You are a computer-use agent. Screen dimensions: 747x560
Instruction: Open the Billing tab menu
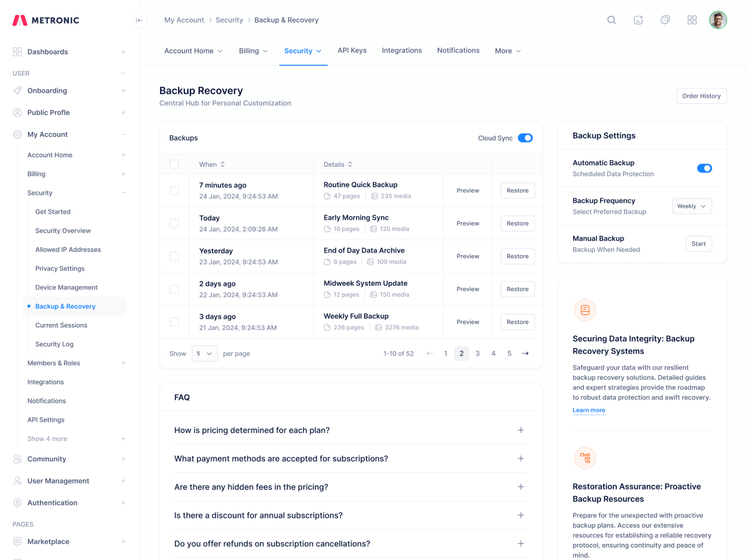tap(253, 51)
